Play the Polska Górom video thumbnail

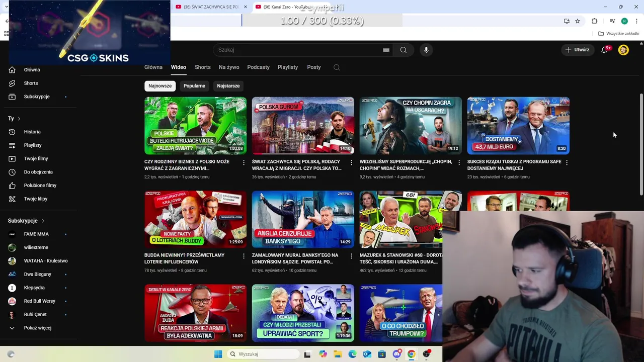pyautogui.click(x=303, y=126)
